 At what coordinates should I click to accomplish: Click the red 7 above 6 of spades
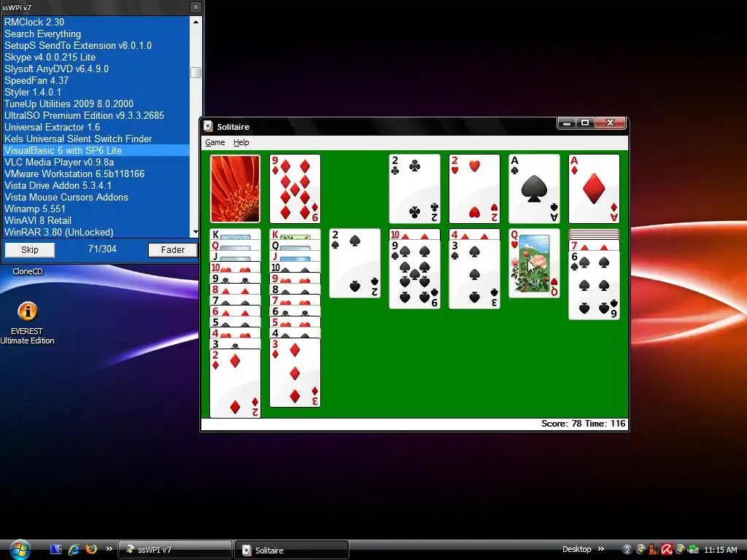pyautogui.click(x=594, y=246)
